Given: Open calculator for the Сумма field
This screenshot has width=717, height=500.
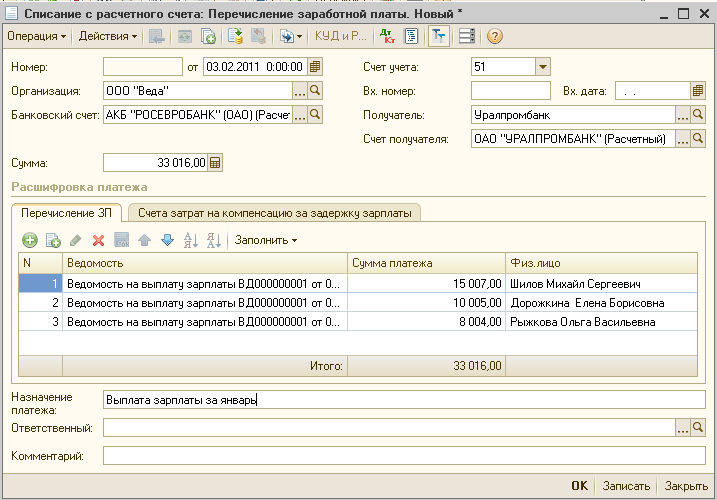Looking at the screenshot, I should click(215, 163).
